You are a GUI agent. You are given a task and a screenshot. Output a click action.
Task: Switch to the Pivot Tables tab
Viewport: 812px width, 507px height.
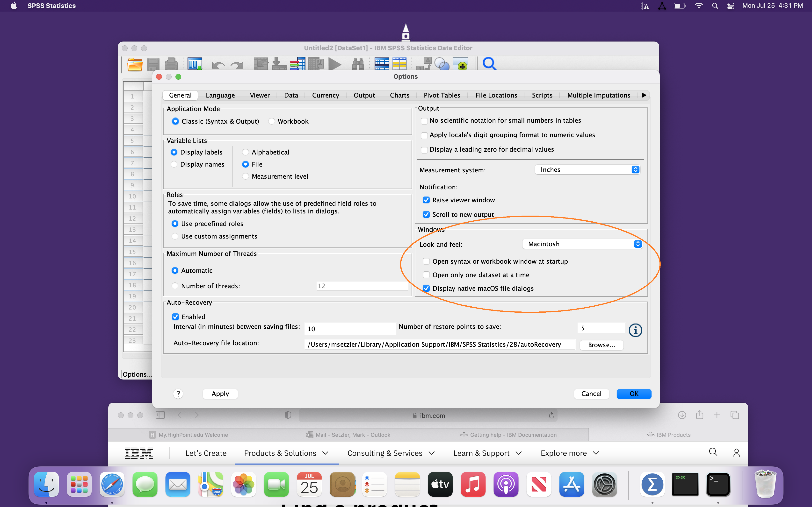pyautogui.click(x=442, y=95)
